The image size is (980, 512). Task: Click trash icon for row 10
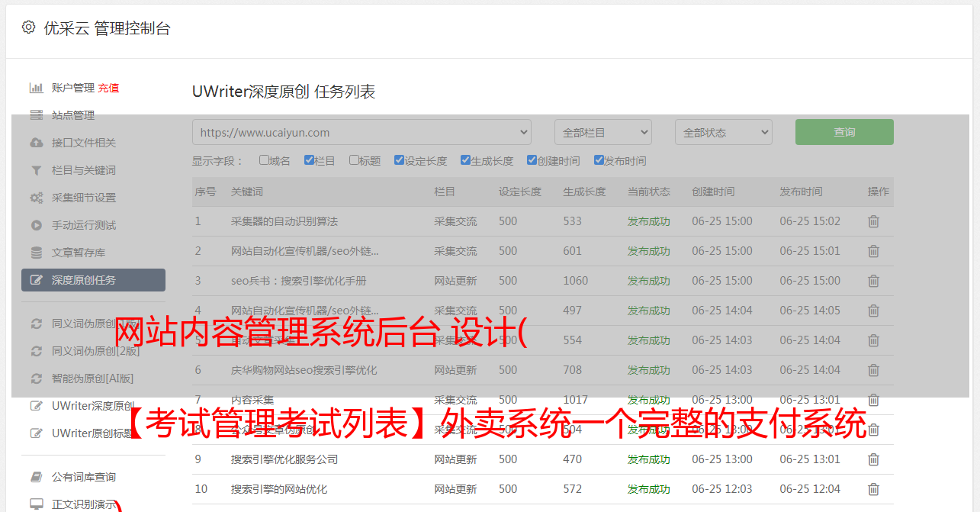tap(873, 489)
